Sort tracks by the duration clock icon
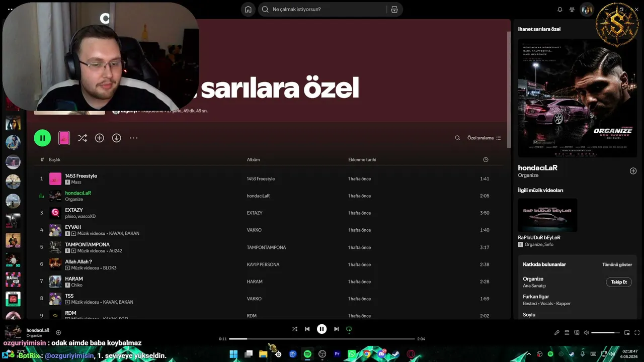Viewport: 644px width, 362px height. [486, 160]
